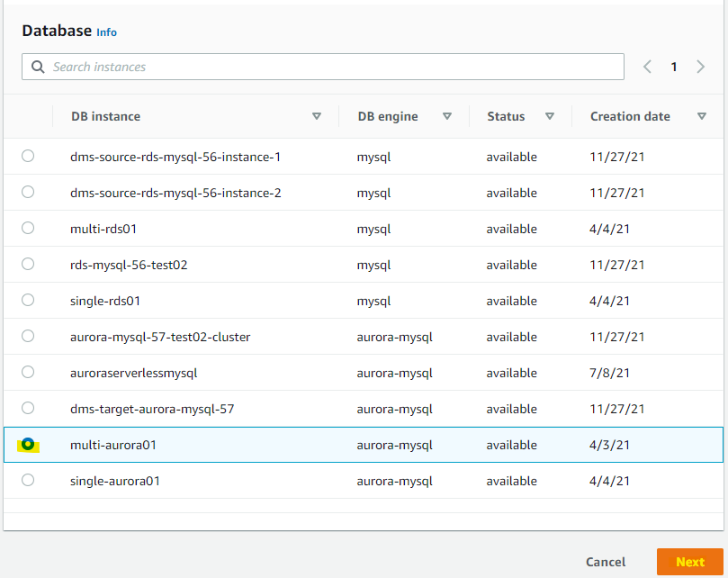The height and width of the screenshot is (578, 728).
Task: Sort by DB engine column arrow
Action: tap(447, 116)
